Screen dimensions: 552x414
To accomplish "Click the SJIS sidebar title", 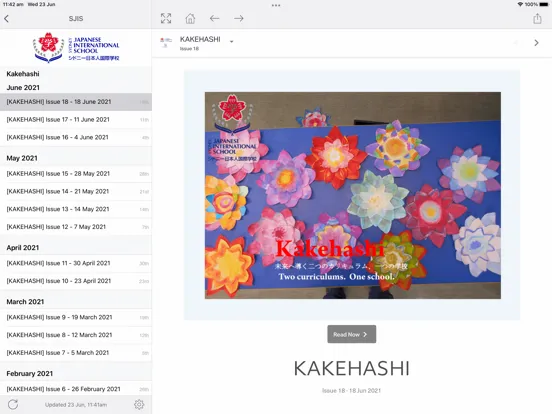I will (76, 19).
